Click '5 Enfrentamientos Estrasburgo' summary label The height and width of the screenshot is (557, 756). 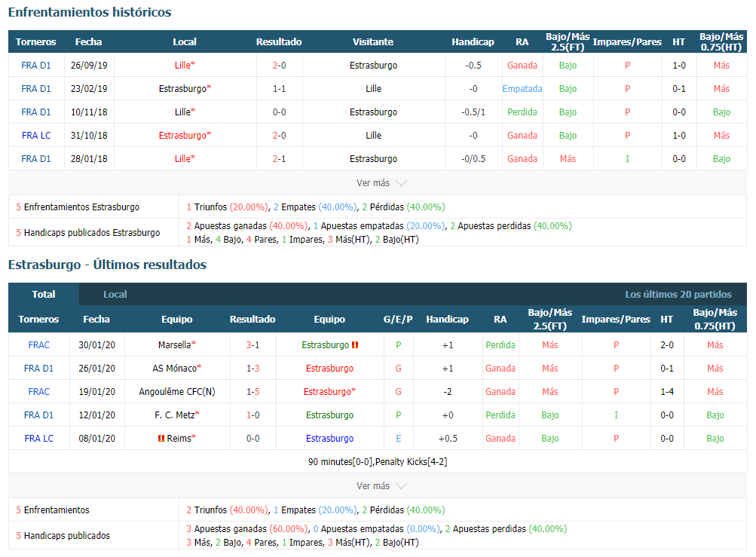tap(78, 207)
